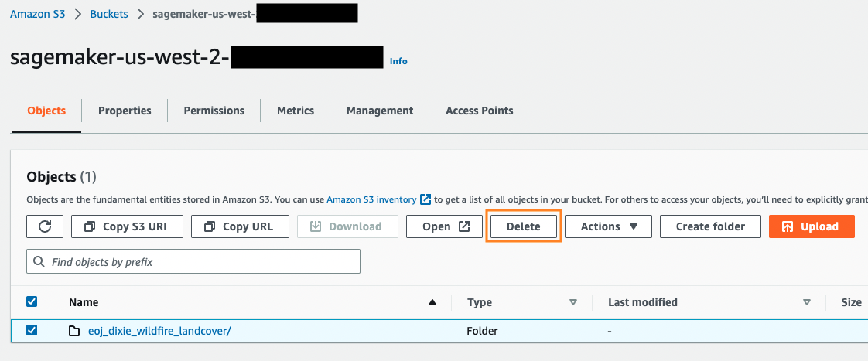Sort objects by the Type column arrow
This screenshot has height=361, width=868.
573,302
